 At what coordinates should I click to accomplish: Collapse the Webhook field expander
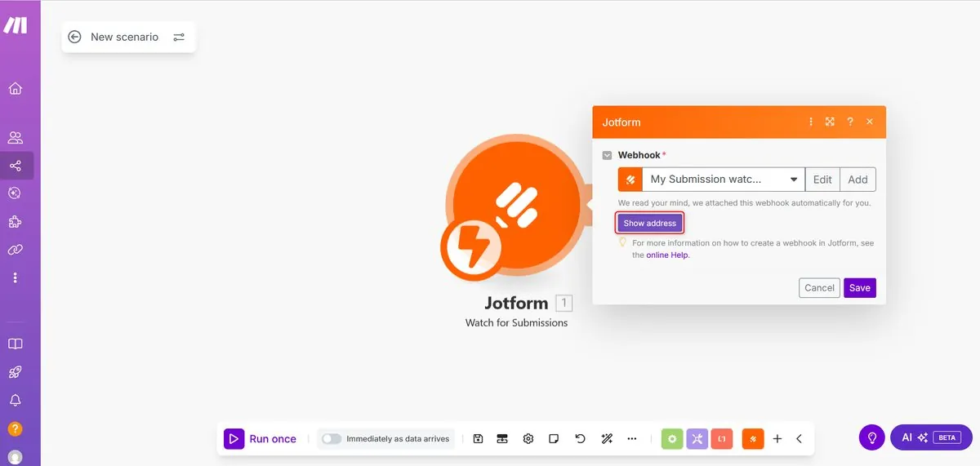coord(607,155)
